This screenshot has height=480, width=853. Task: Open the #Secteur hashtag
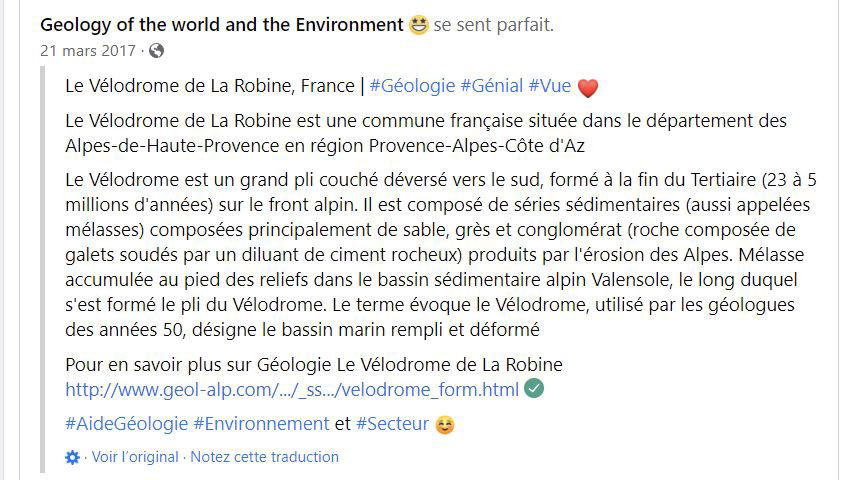tap(392, 424)
